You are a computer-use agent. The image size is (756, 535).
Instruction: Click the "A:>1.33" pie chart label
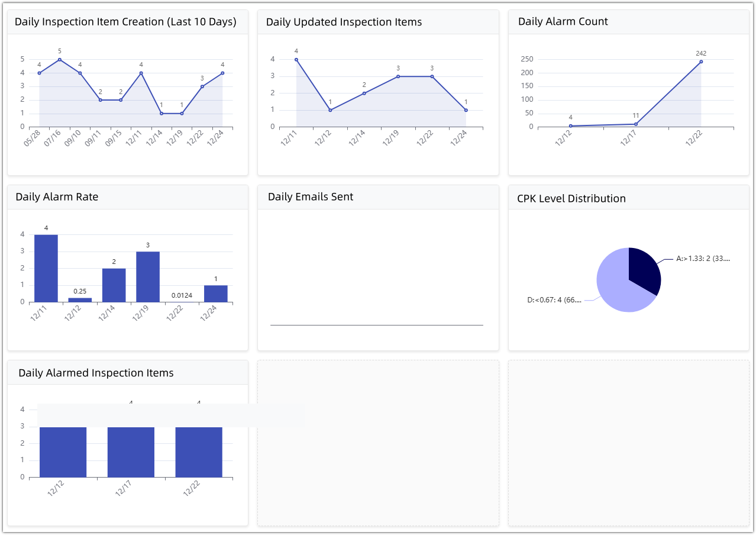(x=703, y=259)
